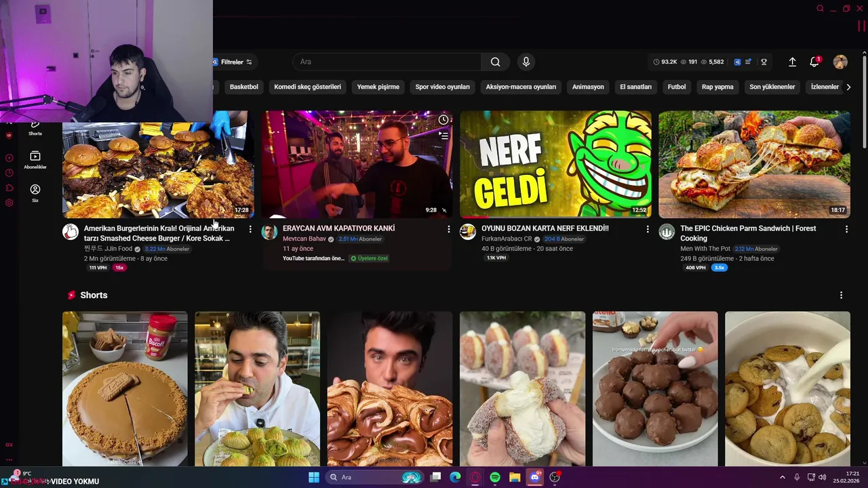
Task: Select the El sanatları chip
Action: (x=635, y=87)
